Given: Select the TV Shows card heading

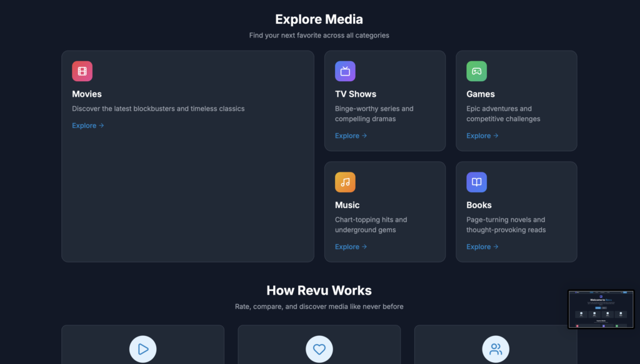Looking at the screenshot, I should point(356,94).
